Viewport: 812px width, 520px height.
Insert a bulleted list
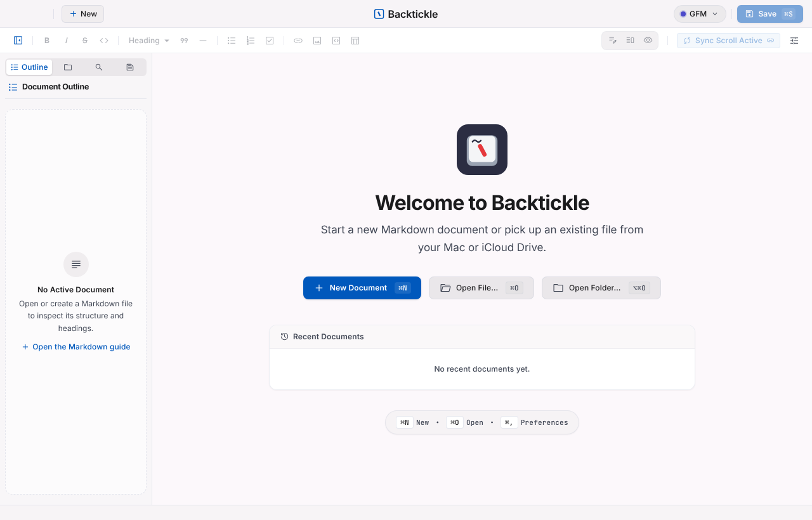pyautogui.click(x=232, y=41)
